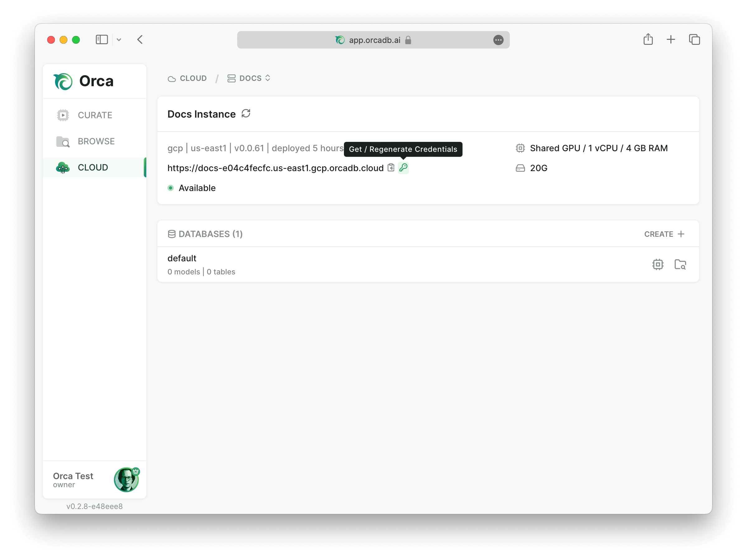Click the user profile avatar at bottom left
This screenshot has width=747, height=560.
click(126, 479)
